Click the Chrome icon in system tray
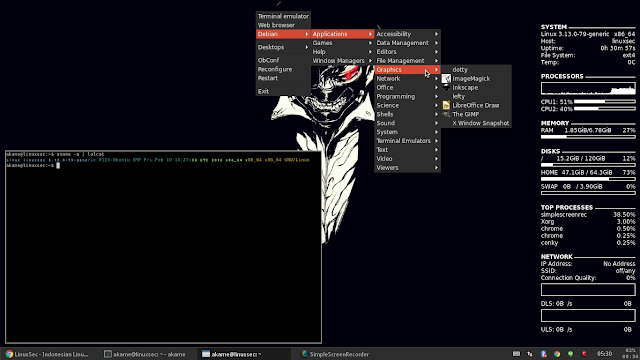The height and width of the screenshot is (360, 640). click(557, 354)
